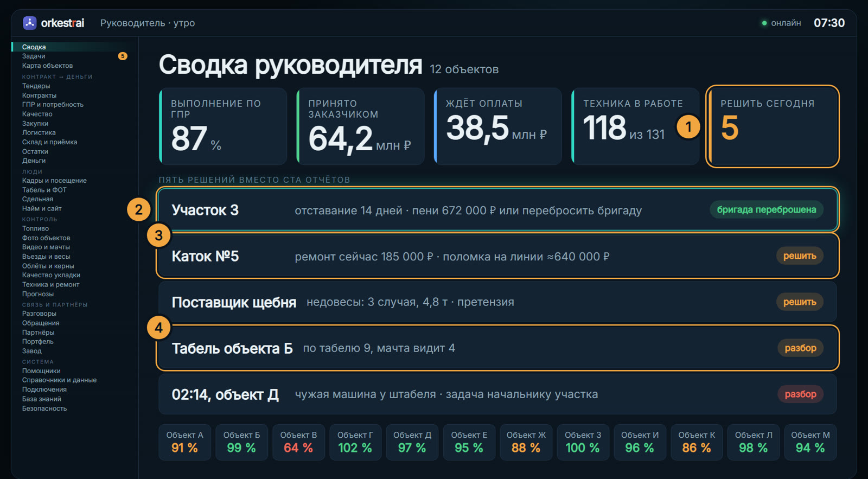This screenshot has width=868, height=479.
Task: Go to Тендеры section
Action: [36, 86]
